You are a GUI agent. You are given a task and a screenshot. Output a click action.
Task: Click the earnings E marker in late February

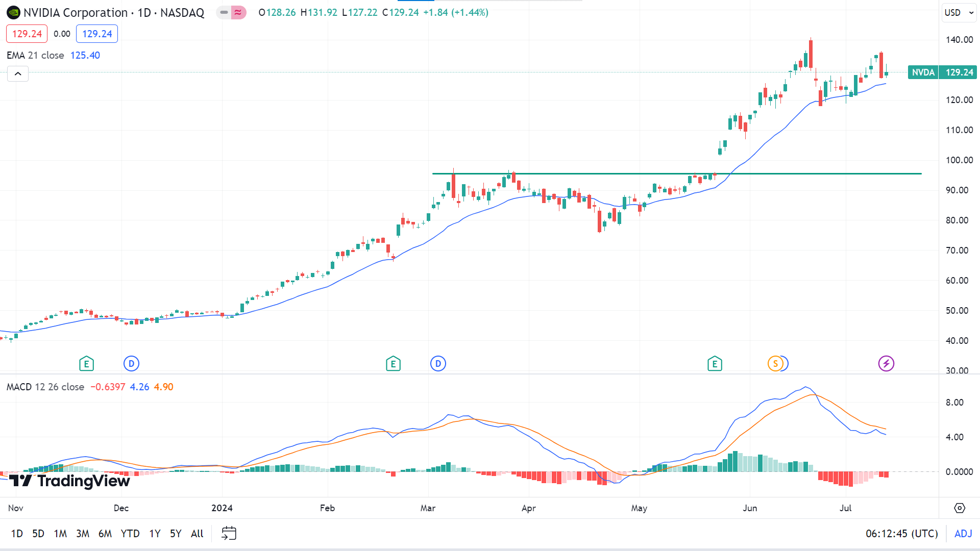393,364
